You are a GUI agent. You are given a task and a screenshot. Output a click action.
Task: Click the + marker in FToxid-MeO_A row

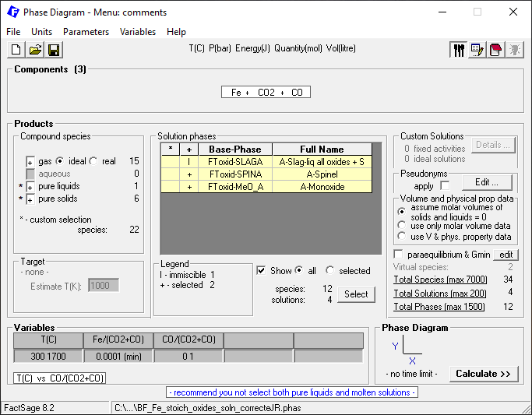point(189,187)
